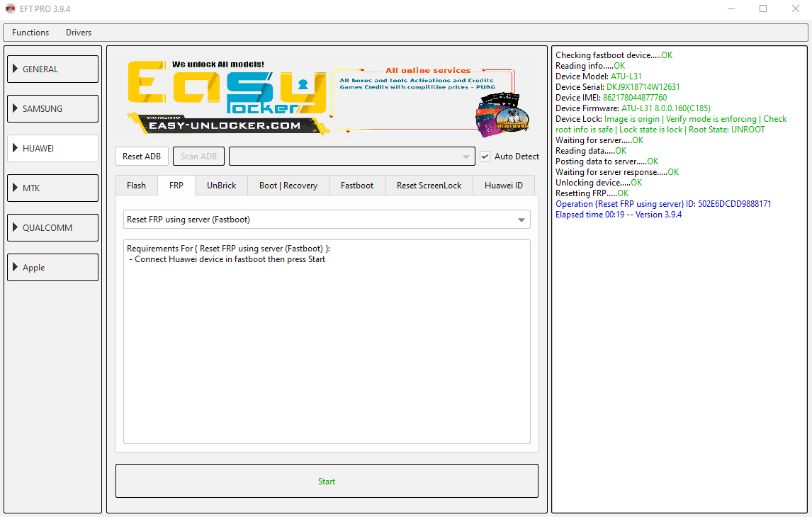Click the Device IMEI value in log
Image resolution: width=812 pixels, height=517 pixels.
[635, 97]
